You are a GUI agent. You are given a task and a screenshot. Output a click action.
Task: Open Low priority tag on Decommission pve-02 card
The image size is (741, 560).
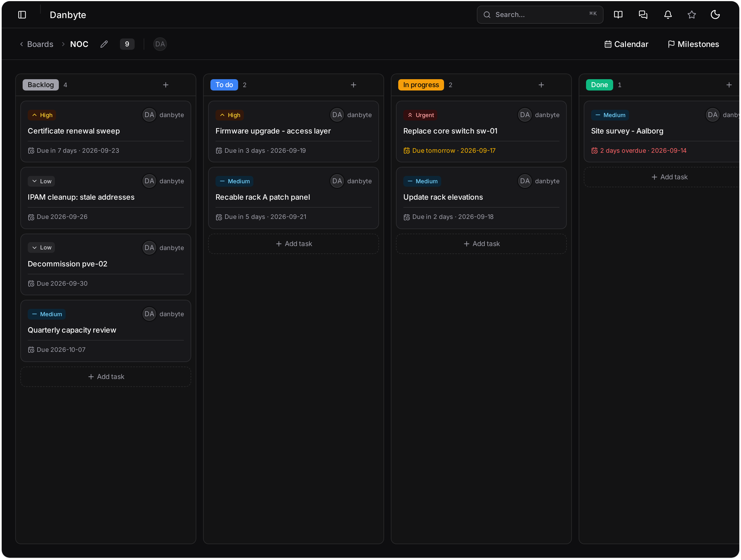(x=42, y=248)
